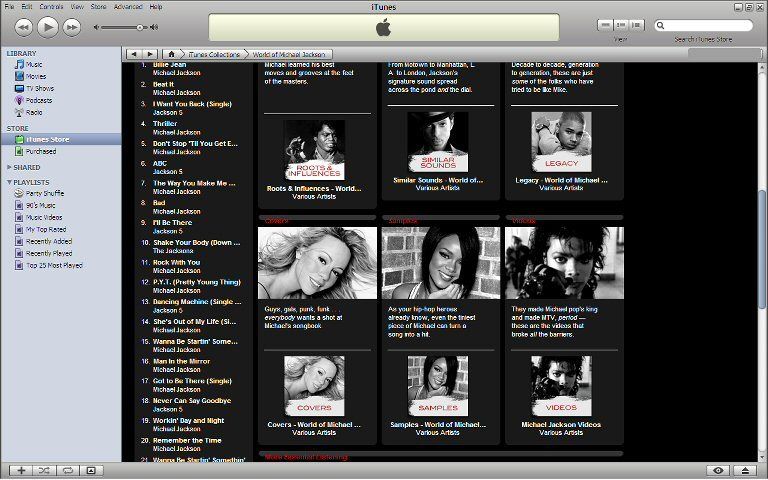Screen dimensions: 768x480
Task: Click iTunes Collections breadcrumb
Action: [x=214, y=54]
